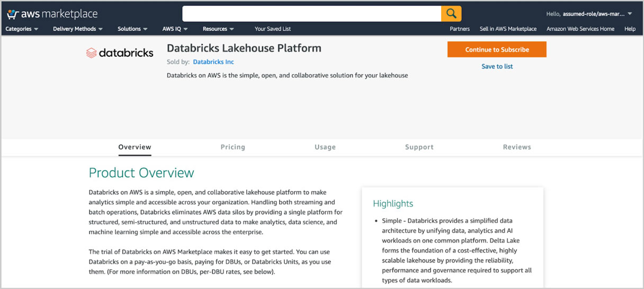The width and height of the screenshot is (644, 289).
Task: Open the Usage tab
Action: (325, 147)
